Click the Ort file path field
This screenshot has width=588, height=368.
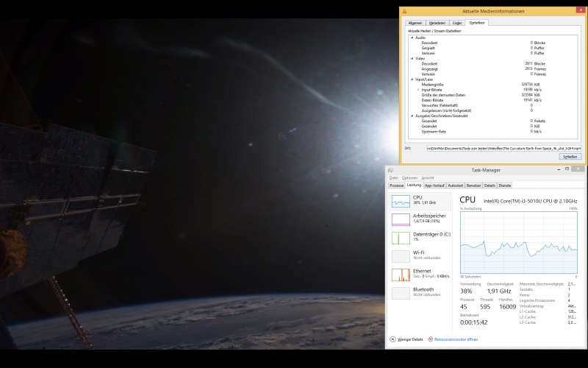[x=504, y=149]
